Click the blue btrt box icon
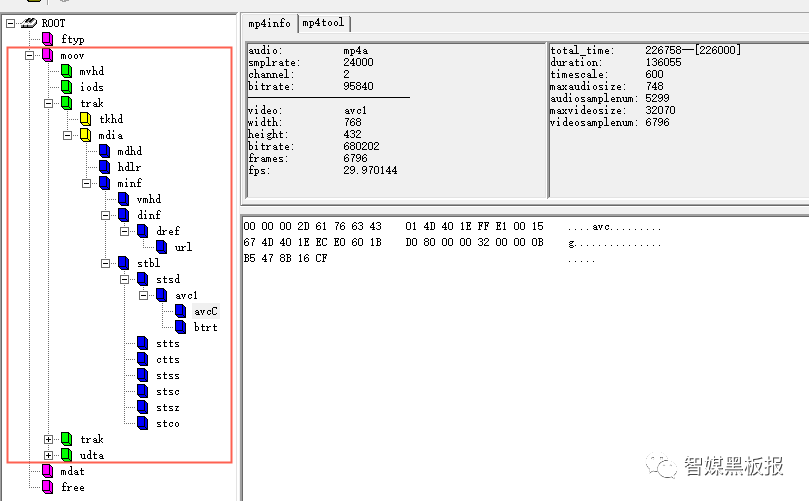 click(181, 327)
